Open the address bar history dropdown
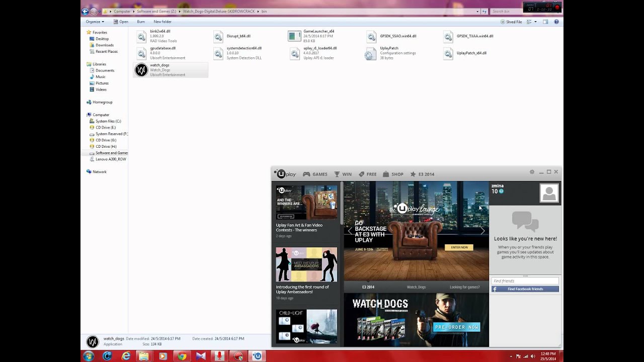The width and height of the screenshot is (644, 362). point(477,11)
